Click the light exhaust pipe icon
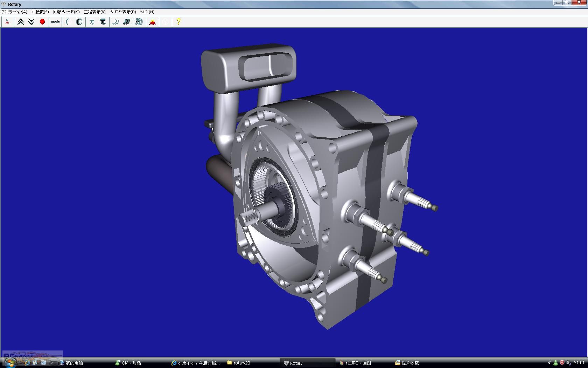The image size is (588, 368). 115,22
